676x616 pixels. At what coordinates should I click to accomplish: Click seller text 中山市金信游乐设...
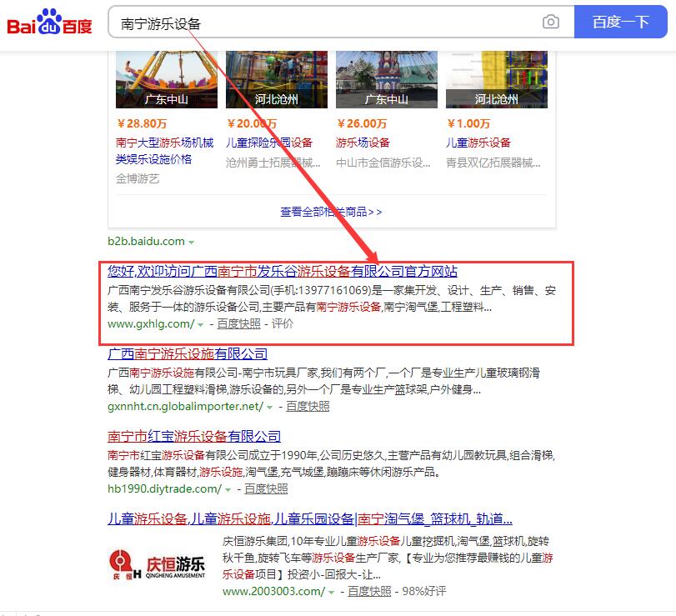click(383, 163)
